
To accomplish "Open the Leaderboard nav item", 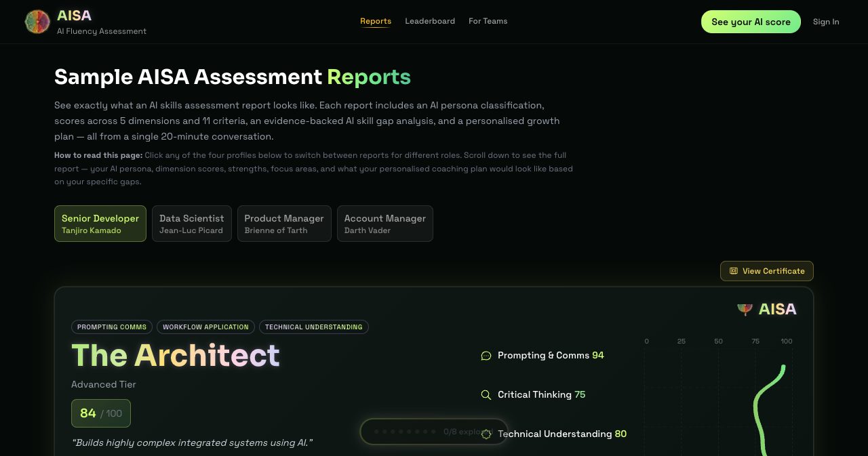I will (430, 21).
